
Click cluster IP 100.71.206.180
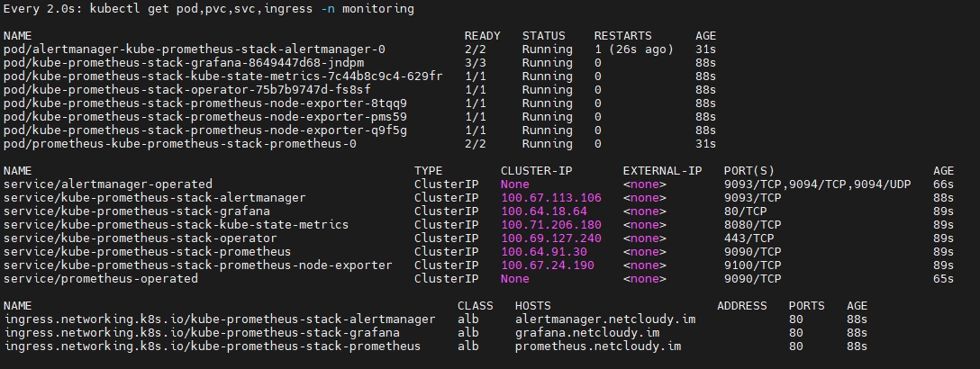(x=550, y=225)
